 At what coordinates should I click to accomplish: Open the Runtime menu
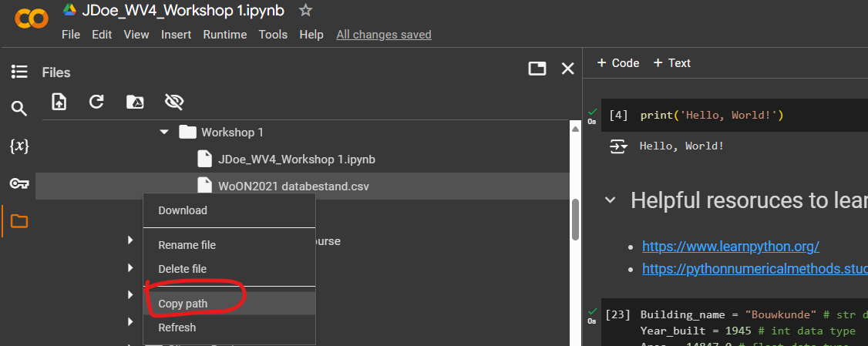pyautogui.click(x=224, y=35)
